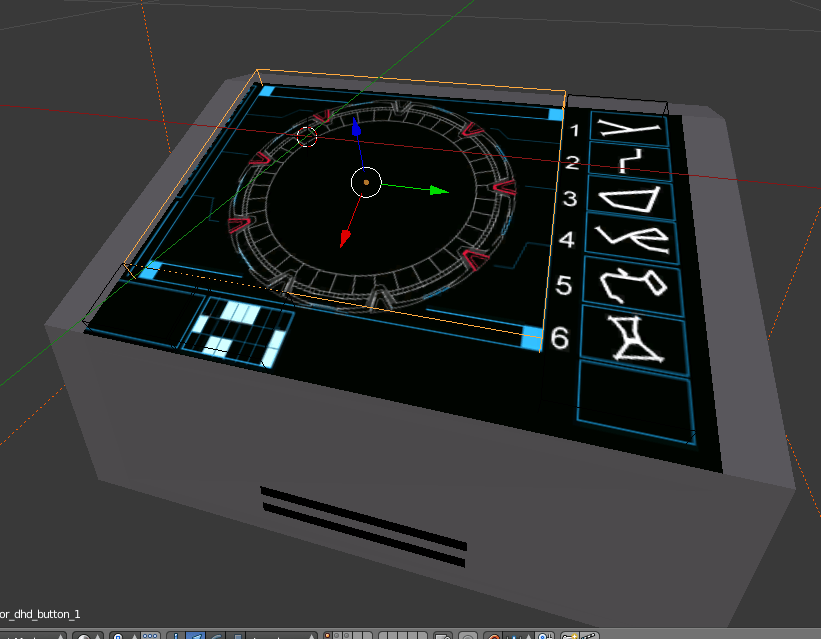Click the OpenGL render animation clapper icon
821x639 pixels.
pyautogui.click(x=592, y=636)
